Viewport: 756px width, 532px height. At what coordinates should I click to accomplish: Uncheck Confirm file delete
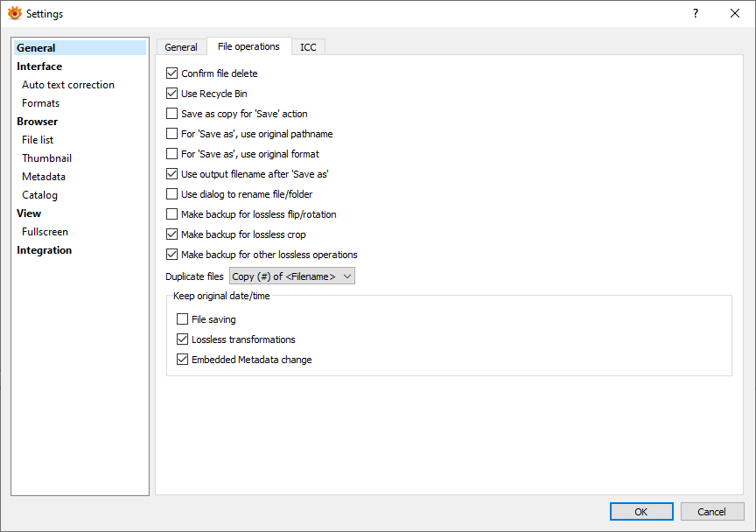point(172,73)
